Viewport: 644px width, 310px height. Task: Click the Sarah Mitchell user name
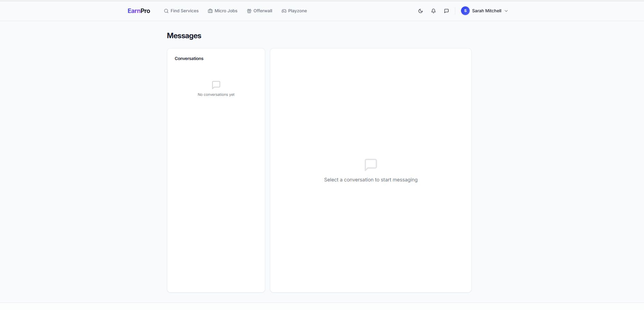click(487, 11)
